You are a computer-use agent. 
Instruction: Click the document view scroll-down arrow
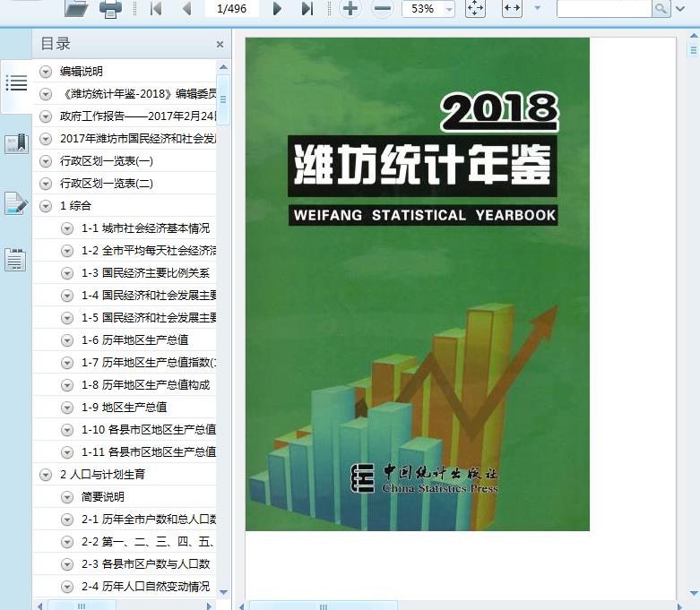coord(695,593)
